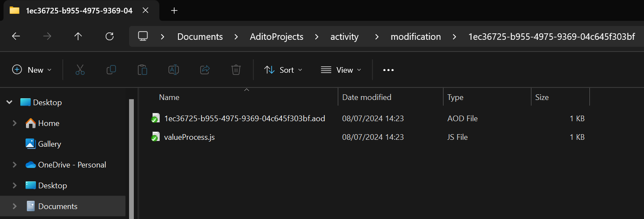Click the Delete trash can icon
The height and width of the screenshot is (219, 644).
pyautogui.click(x=236, y=70)
